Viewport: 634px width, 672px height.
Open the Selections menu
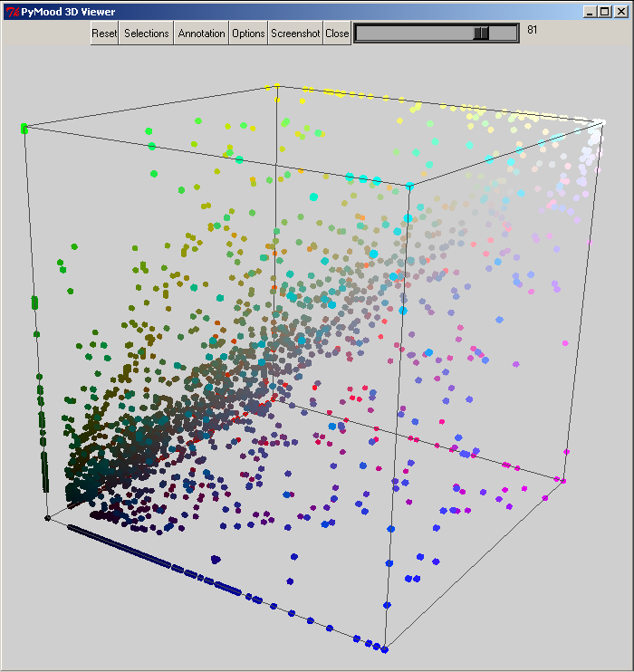tap(146, 33)
